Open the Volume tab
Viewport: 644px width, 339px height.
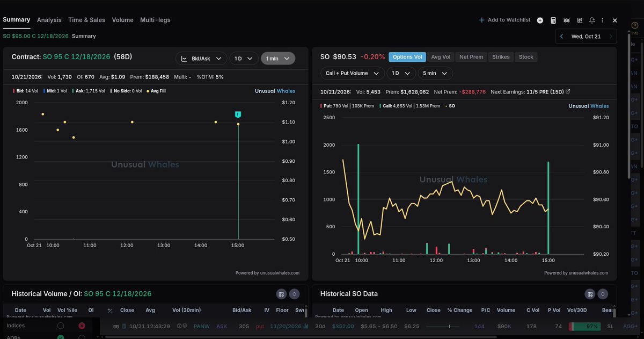tap(122, 20)
